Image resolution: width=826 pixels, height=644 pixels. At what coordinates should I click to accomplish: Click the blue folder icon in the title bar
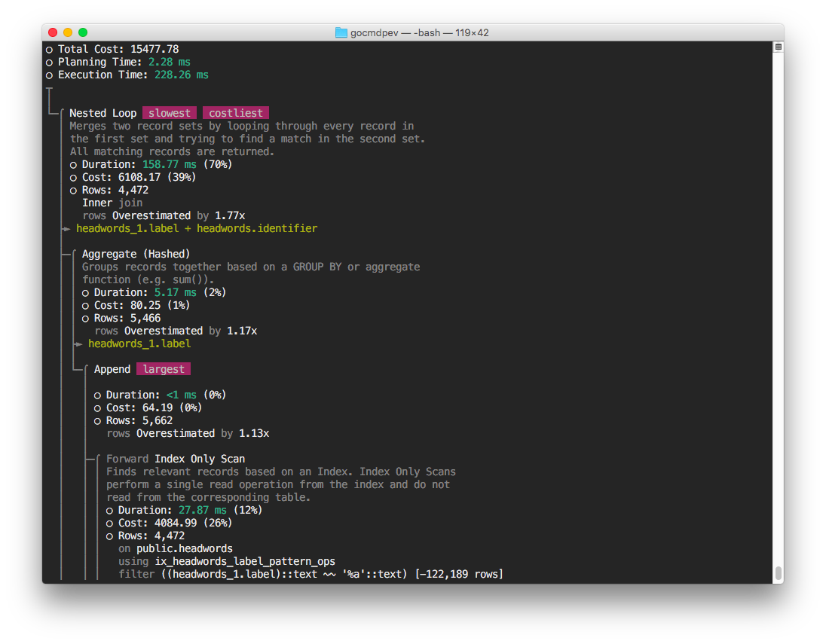[x=341, y=32]
